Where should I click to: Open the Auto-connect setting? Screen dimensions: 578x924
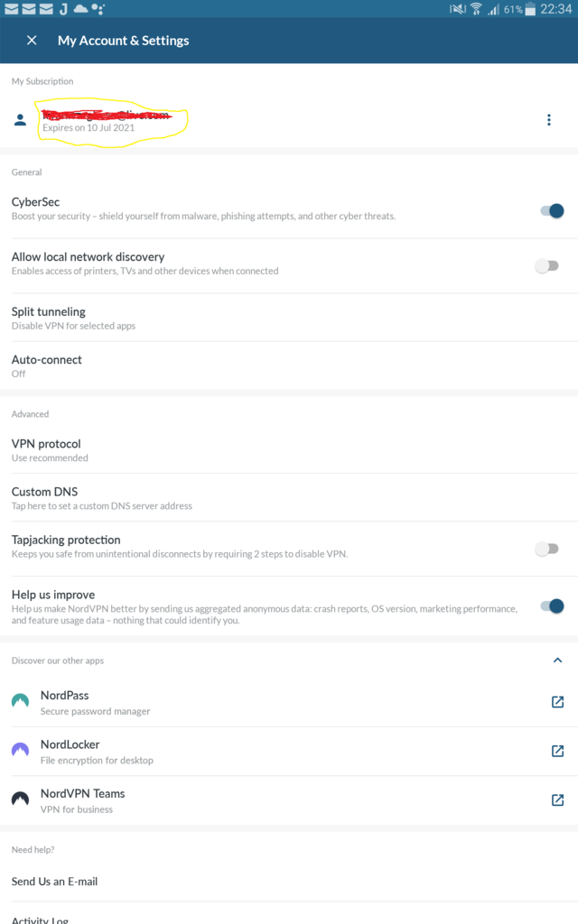[289, 365]
